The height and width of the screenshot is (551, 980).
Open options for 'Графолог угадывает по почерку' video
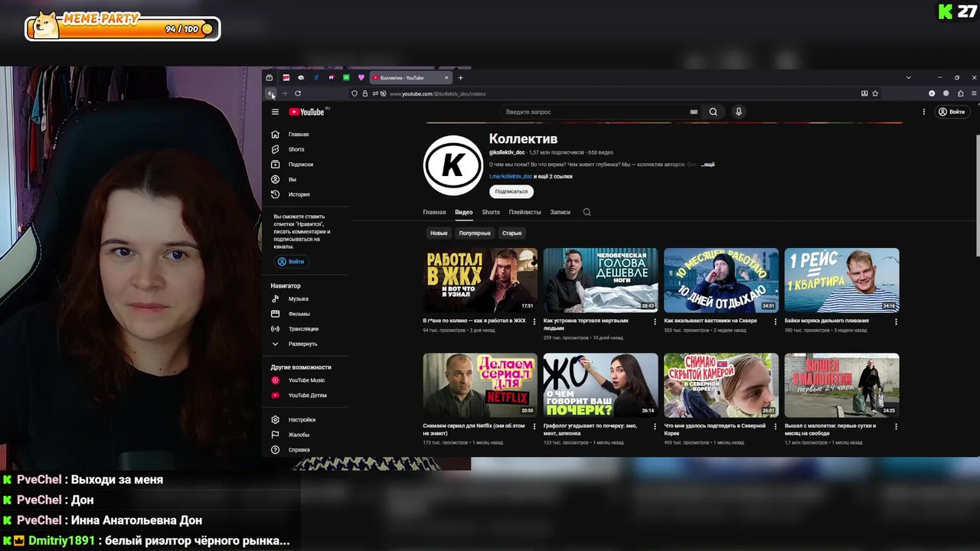655,426
